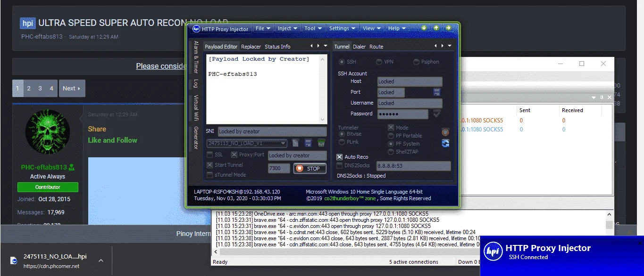Click the green trash bin icon under SNI
Screen dimensions: 644x276
(x=321, y=143)
